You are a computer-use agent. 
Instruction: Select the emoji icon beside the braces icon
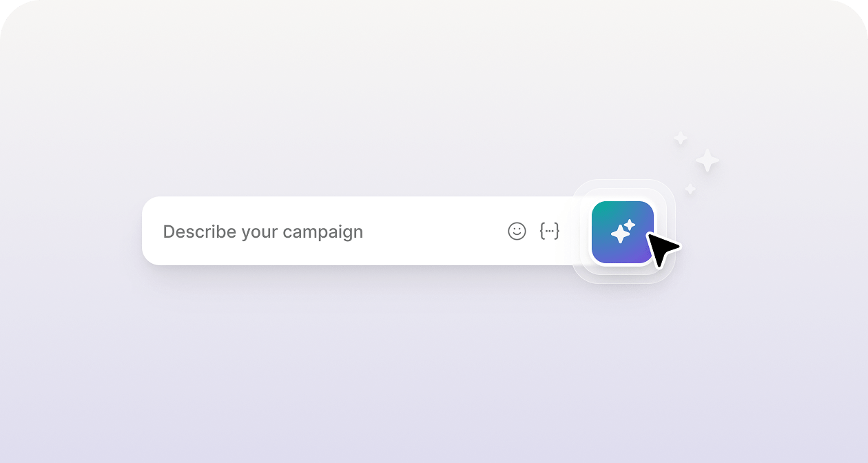pos(517,231)
